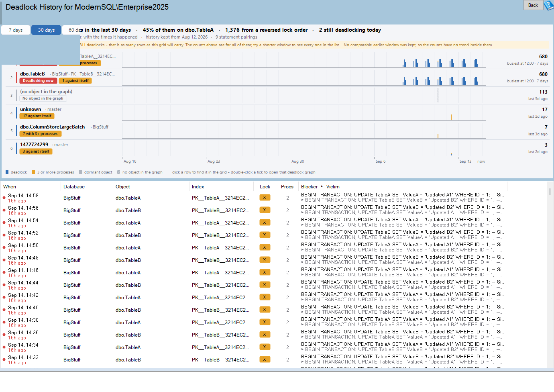
Task: Click the victim statement in the 14:48 row
Action: tap(402, 262)
